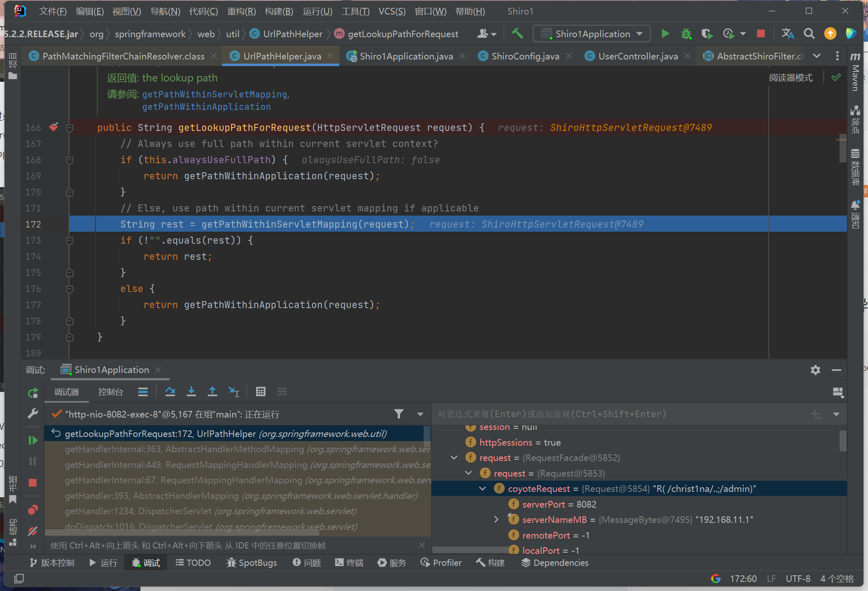Viewport: 868px width, 591px height.
Task: Toggle the thread frames filter icon
Action: tap(398, 414)
